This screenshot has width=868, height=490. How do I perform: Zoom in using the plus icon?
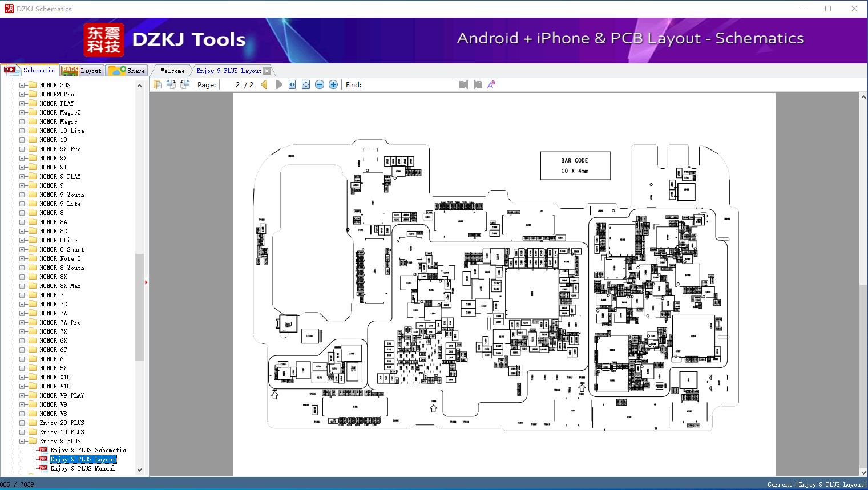click(333, 84)
